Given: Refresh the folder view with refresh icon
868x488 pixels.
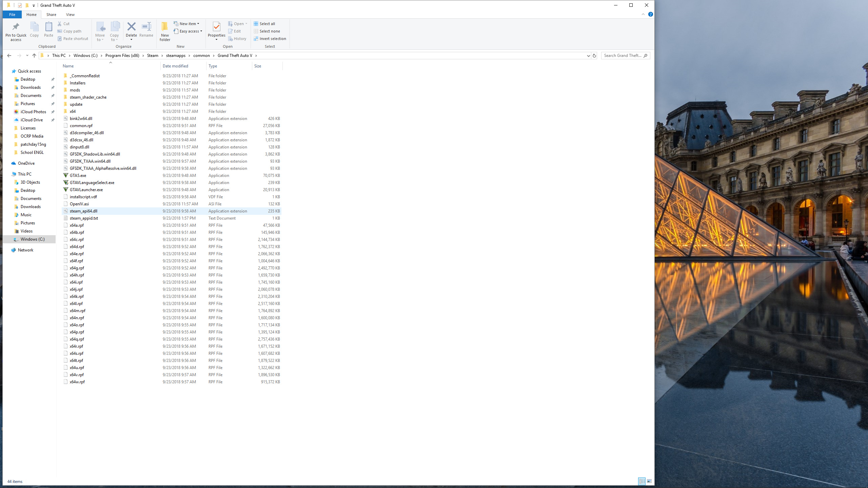Looking at the screenshot, I should pyautogui.click(x=594, y=56).
